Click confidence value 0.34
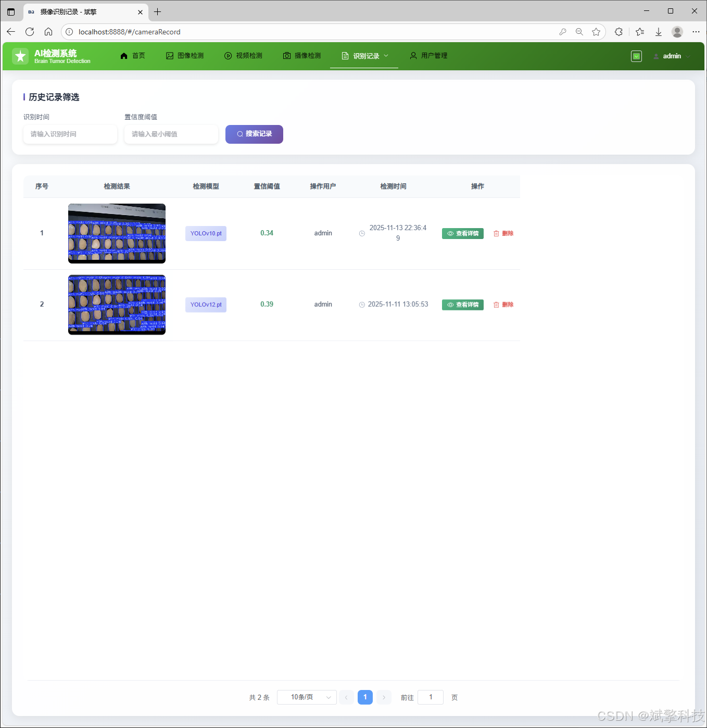 (267, 233)
